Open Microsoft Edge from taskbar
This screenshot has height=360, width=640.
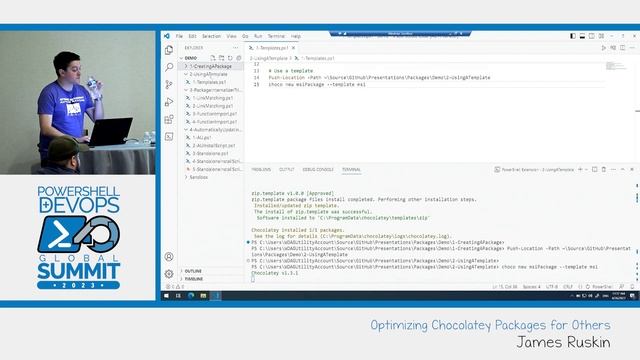(191, 296)
